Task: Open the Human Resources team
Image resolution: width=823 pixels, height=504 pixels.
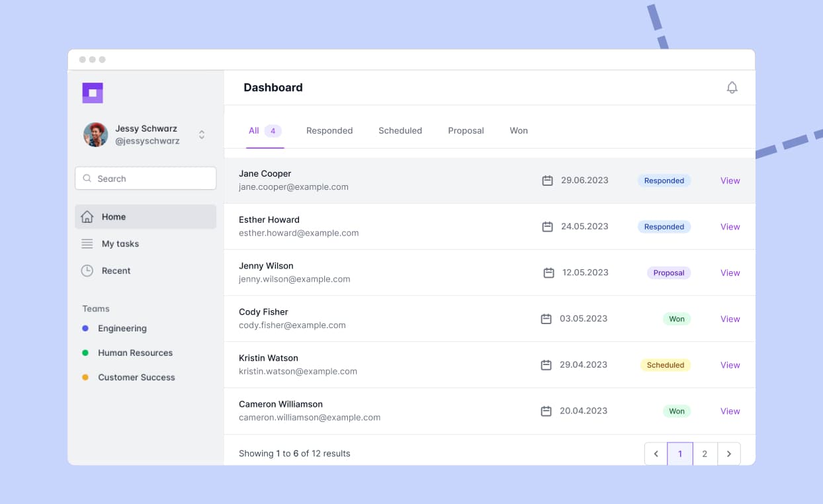Action: click(135, 353)
